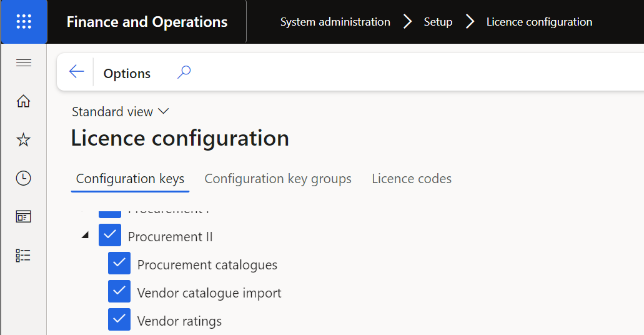
Task: Switch to Configuration key groups tab
Action: (x=278, y=179)
